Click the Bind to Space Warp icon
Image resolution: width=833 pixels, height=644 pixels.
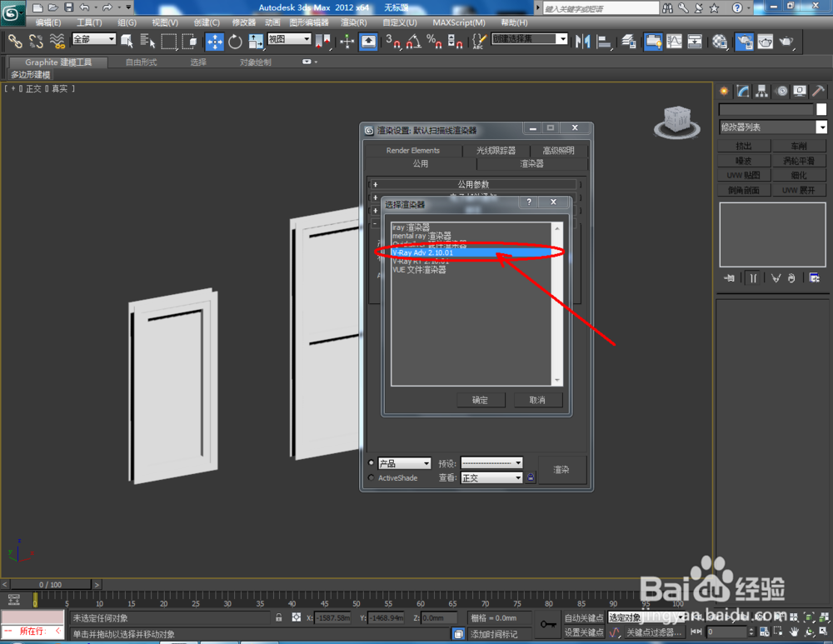point(57,41)
